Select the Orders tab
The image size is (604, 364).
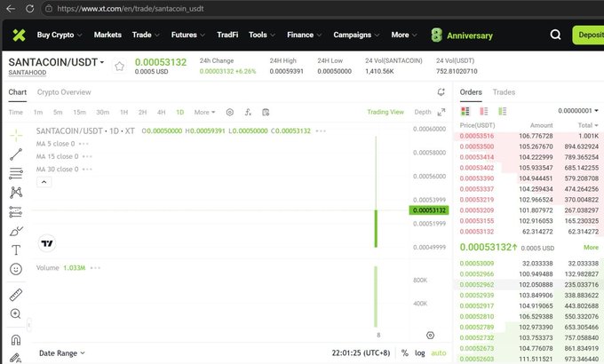[x=471, y=92]
